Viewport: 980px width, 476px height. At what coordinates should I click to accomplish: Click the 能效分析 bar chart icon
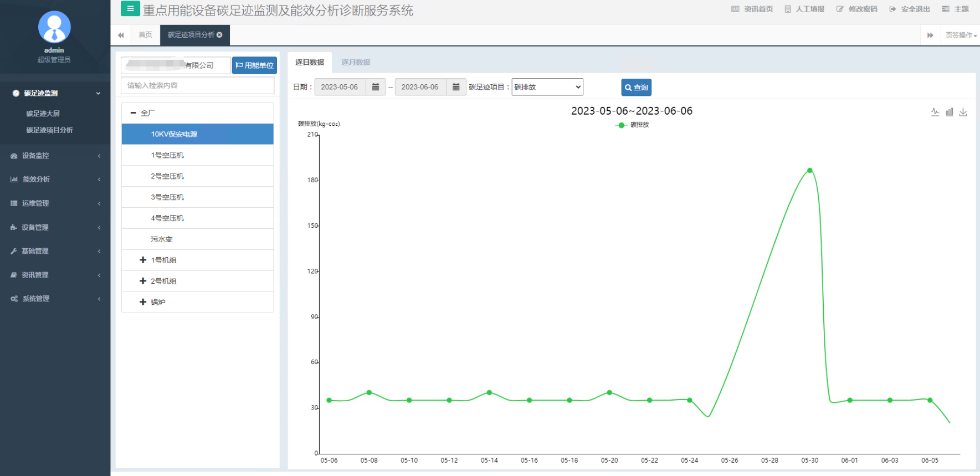(14, 180)
